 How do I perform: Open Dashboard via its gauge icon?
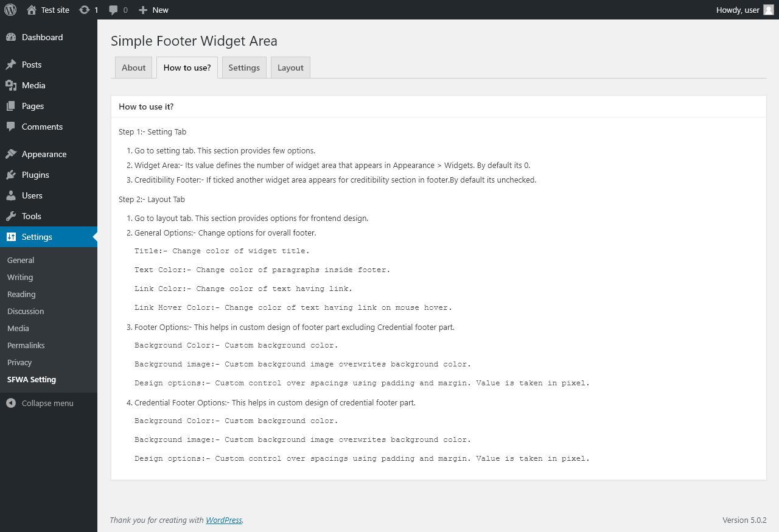tap(11, 37)
